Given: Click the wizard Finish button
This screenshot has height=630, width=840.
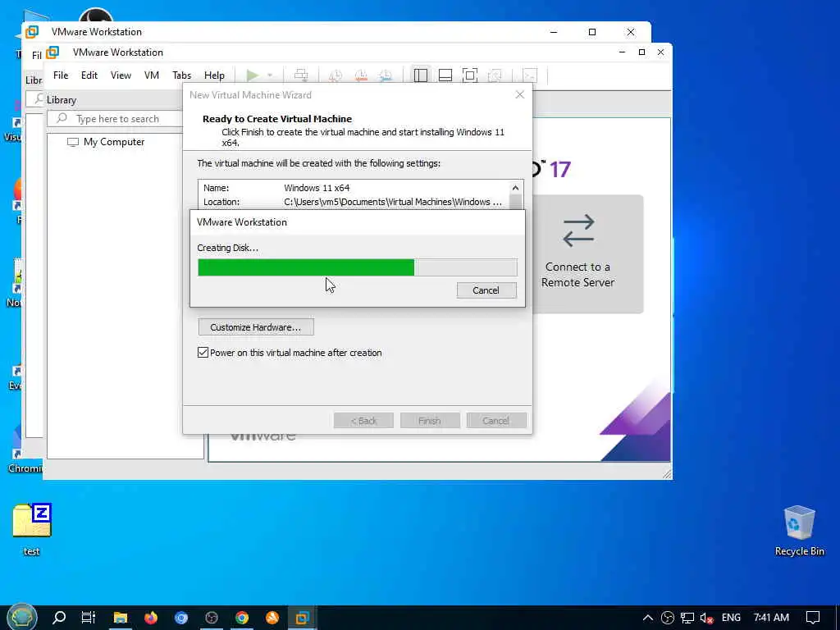Looking at the screenshot, I should click(430, 421).
